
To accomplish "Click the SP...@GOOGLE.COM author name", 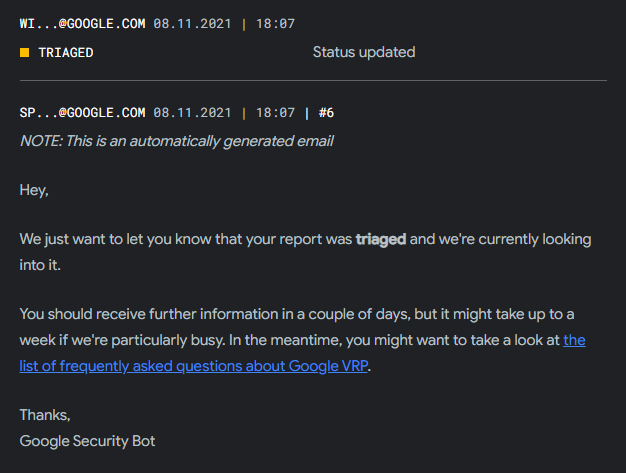I will pos(82,112).
